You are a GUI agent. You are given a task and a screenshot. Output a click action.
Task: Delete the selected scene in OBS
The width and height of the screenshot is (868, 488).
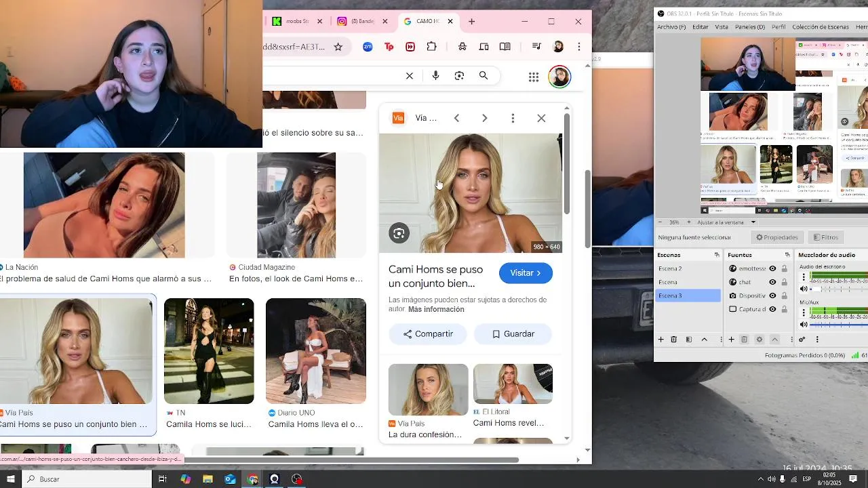pos(674,340)
